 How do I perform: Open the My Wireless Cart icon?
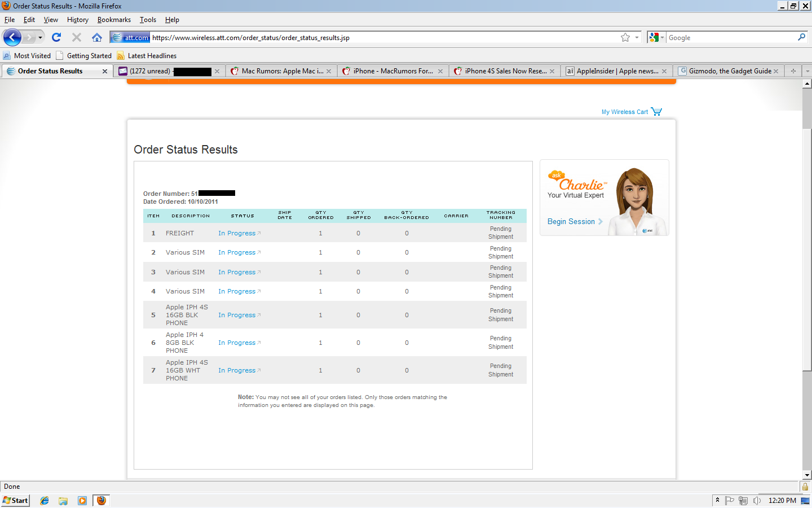(x=656, y=112)
